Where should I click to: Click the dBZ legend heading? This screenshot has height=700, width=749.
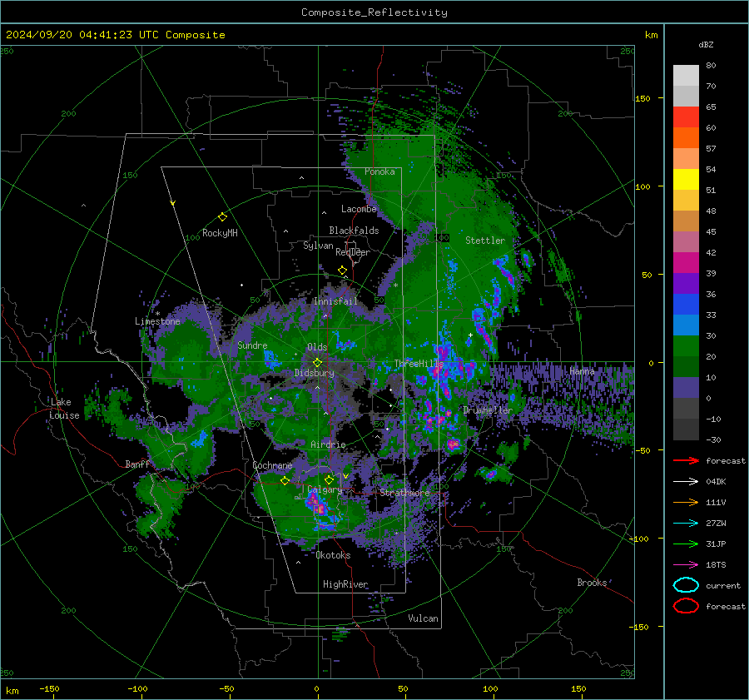tap(706, 44)
